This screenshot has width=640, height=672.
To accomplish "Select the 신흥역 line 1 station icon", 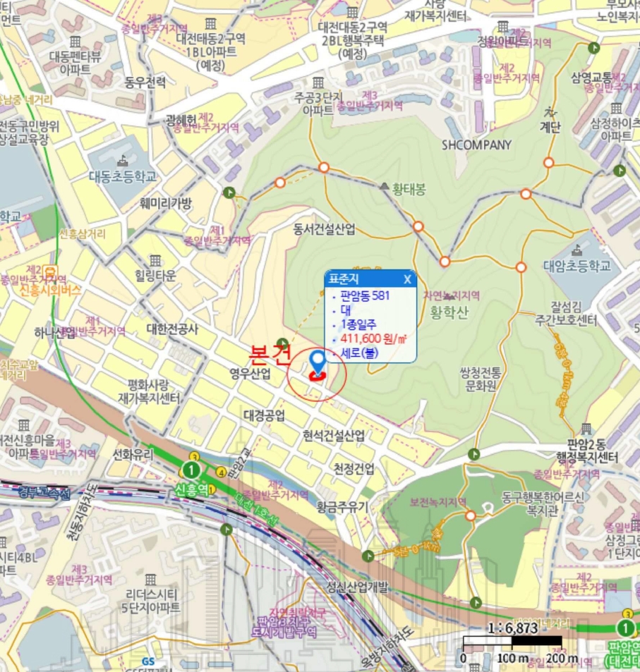I will coord(191,470).
